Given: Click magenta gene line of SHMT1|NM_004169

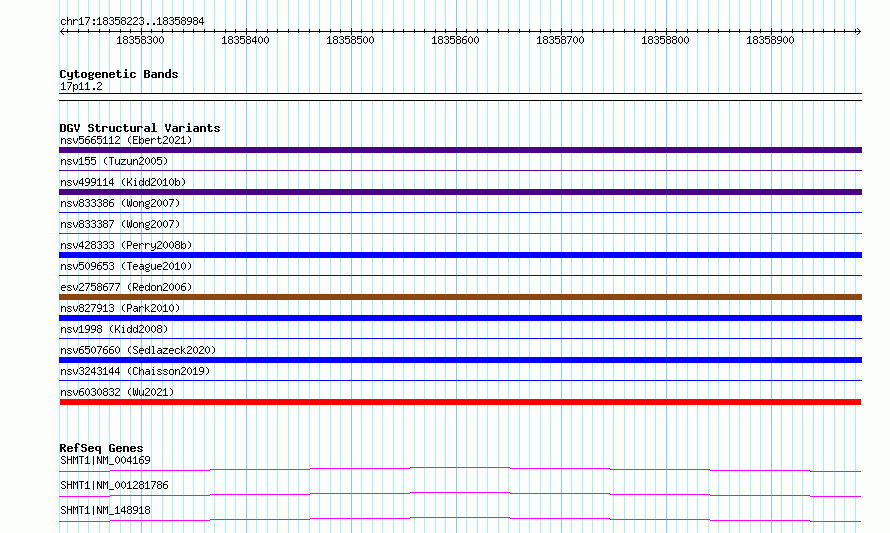Looking at the screenshot, I should pyautogui.click(x=460, y=468).
